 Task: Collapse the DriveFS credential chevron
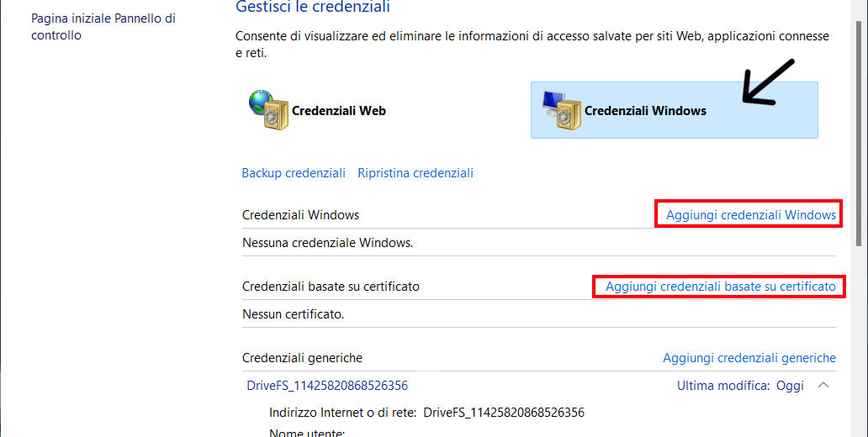coord(823,385)
